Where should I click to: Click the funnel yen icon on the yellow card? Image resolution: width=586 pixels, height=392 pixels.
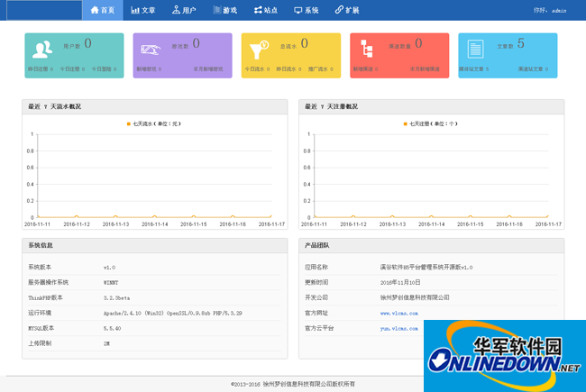coord(259,50)
